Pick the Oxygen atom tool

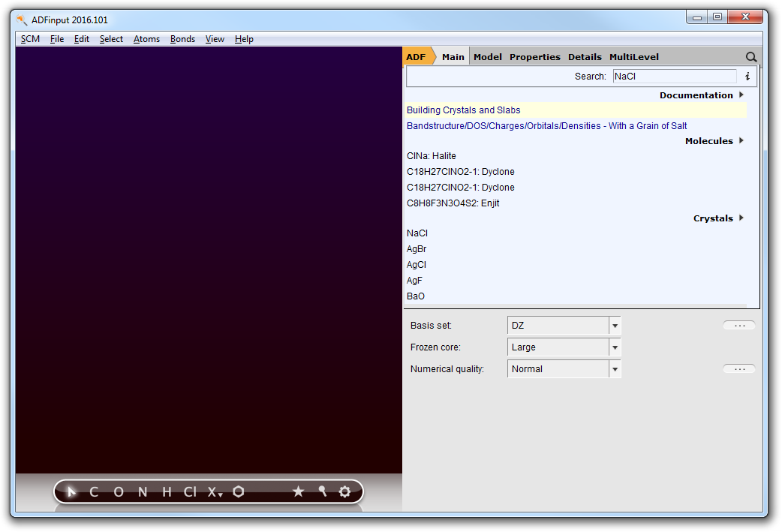tap(118, 492)
